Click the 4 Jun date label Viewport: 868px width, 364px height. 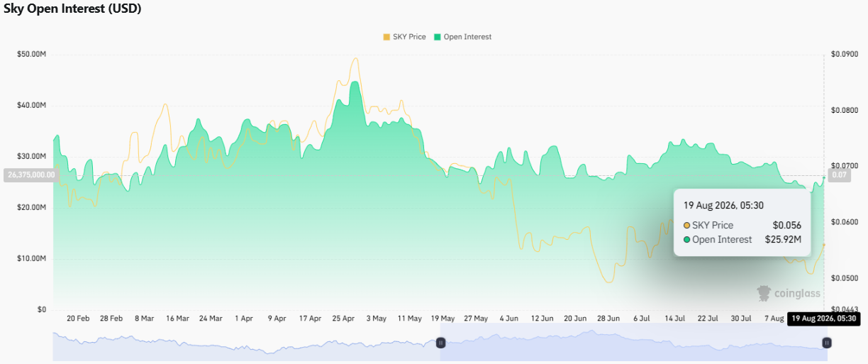508,319
